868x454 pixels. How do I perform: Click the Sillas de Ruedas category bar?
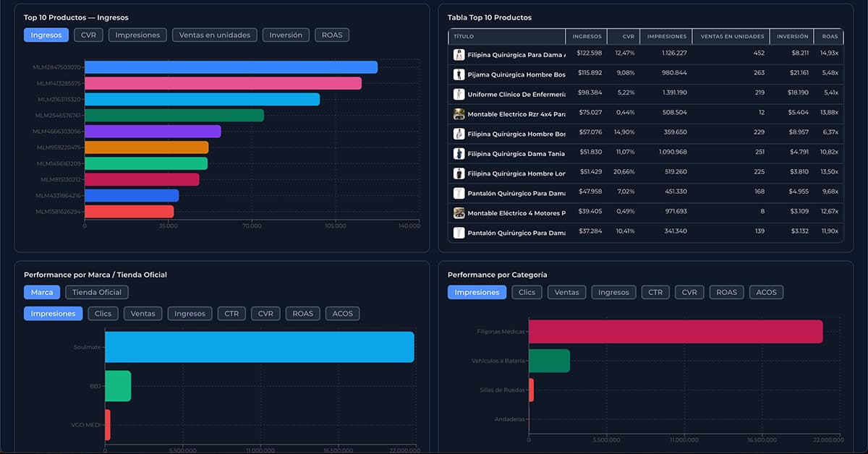[531, 390]
